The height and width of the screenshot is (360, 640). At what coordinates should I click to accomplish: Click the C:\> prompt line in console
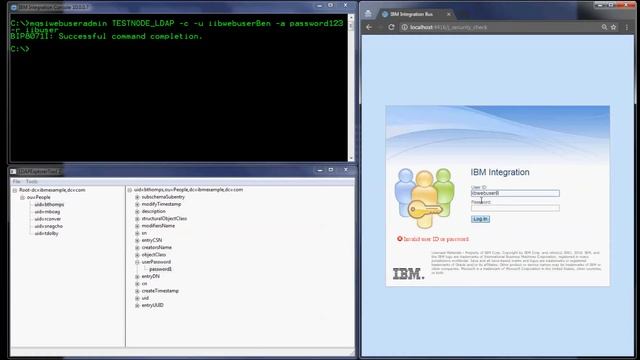click(x=20, y=49)
